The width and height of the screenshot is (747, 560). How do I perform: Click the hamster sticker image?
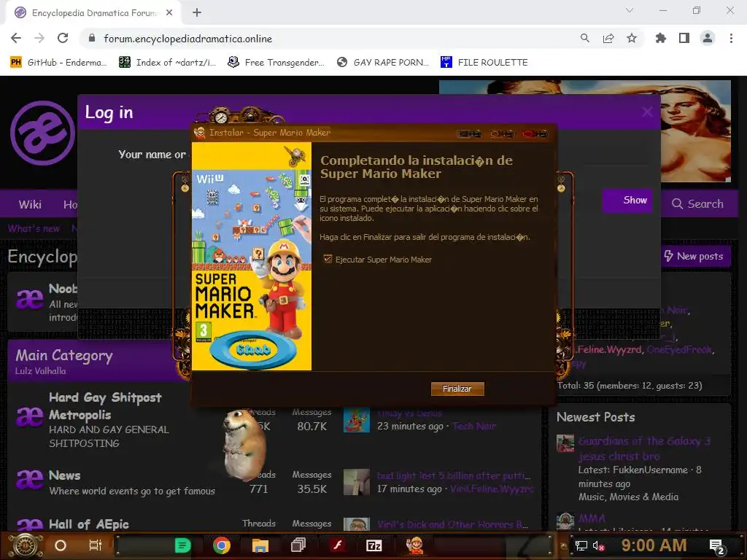click(x=244, y=444)
